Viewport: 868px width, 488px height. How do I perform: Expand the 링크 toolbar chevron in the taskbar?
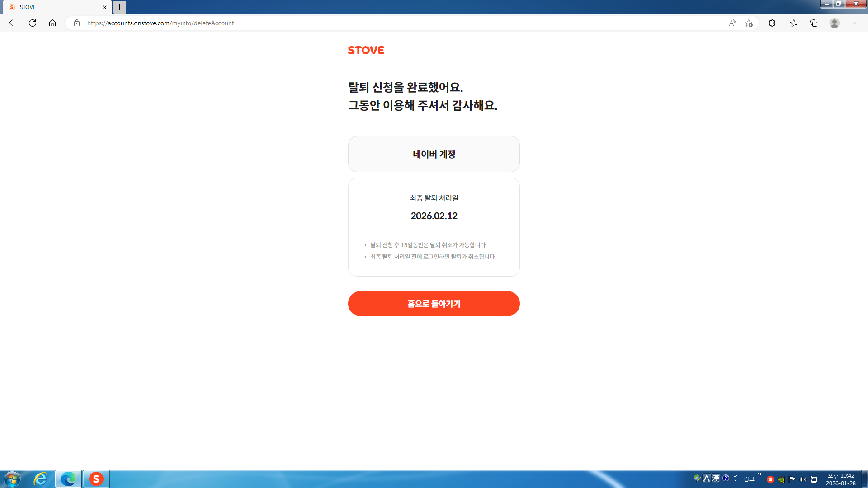(760, 474)
